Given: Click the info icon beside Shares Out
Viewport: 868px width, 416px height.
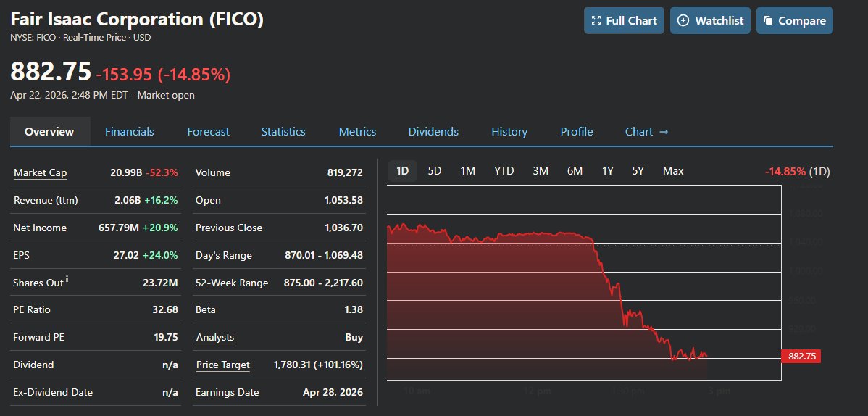Looking at the screenshot, I should point(67,279).
